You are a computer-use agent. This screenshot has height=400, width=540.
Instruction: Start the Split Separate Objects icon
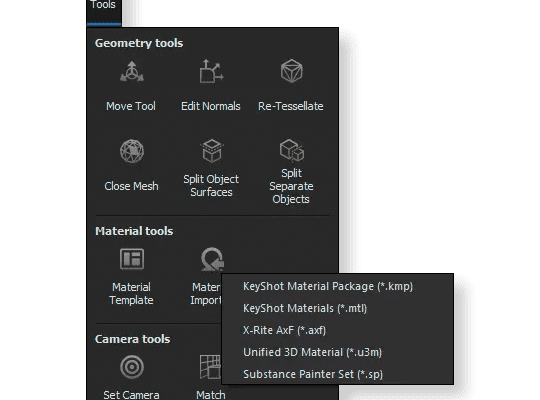(x=291, y=150)
